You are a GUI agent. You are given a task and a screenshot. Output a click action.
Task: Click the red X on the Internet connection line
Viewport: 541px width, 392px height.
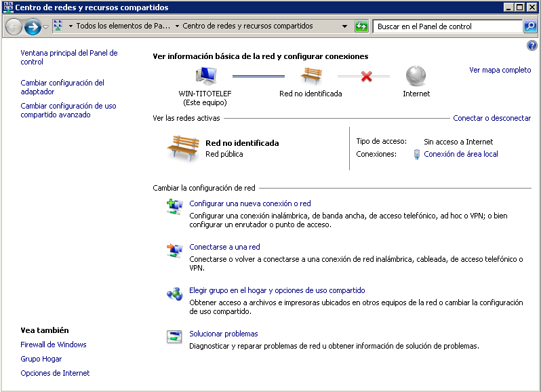pos(367,76)
